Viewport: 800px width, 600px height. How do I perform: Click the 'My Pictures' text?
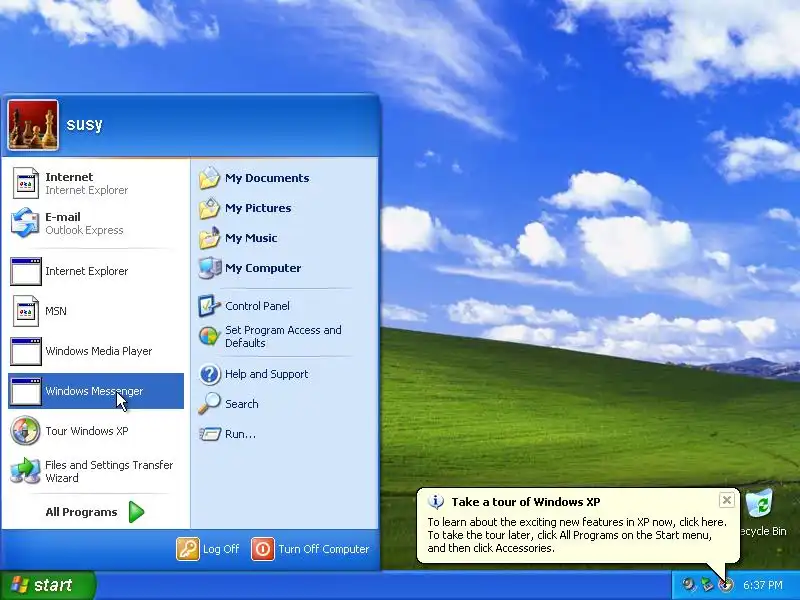click(x=258, y=208)
